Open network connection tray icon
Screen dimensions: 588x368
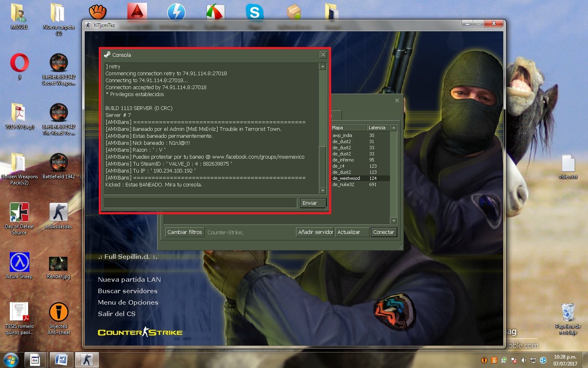tap(533, 360)
